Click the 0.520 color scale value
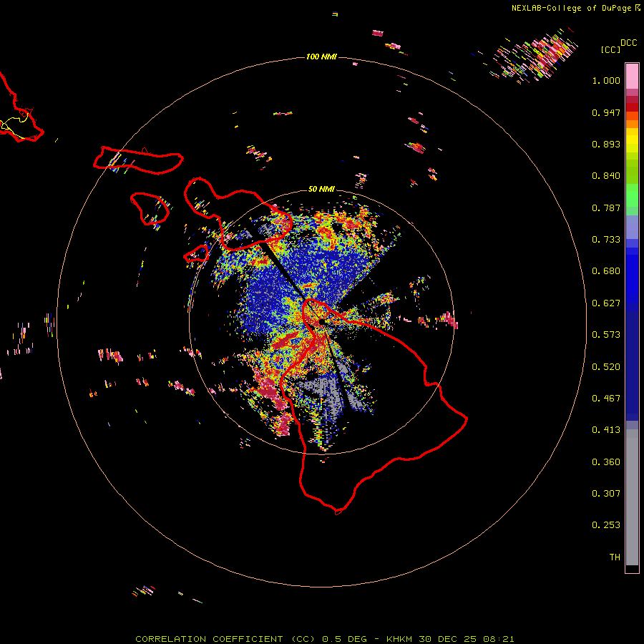This screenshot has height=644, width=644. coord(606,367)
